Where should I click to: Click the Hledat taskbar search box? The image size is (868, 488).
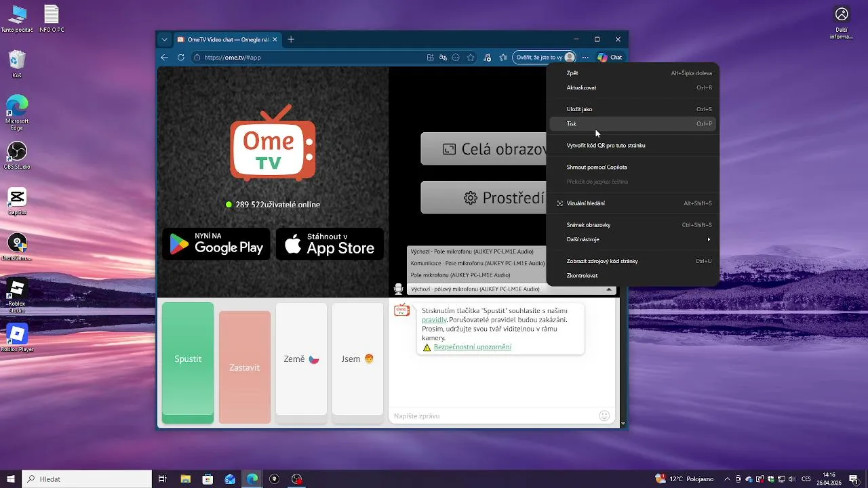87,479
